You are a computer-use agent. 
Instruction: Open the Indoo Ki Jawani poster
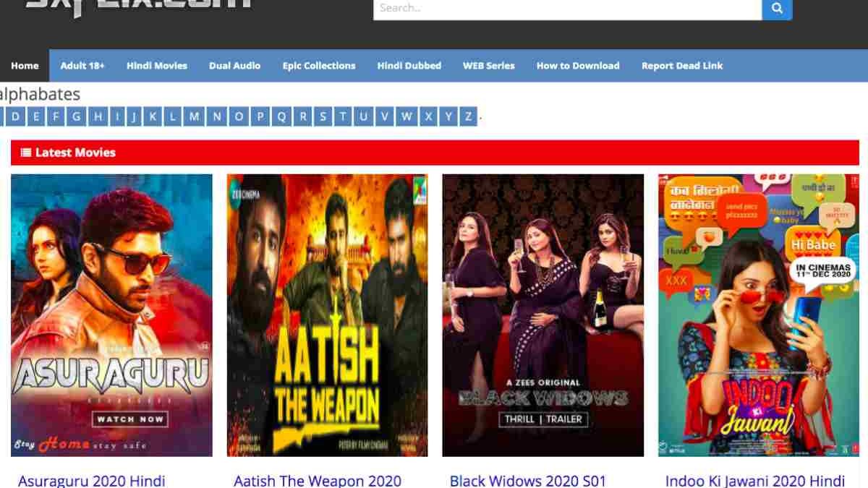click(x=759, y=315)
